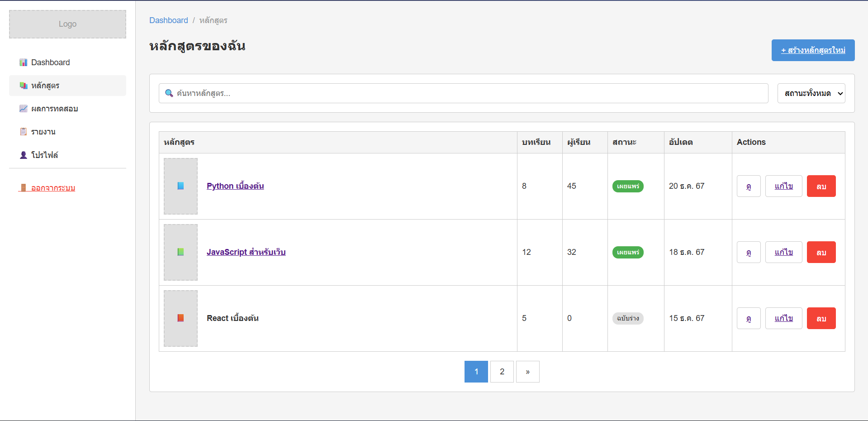Viewport: 868px width, 421px height.
Task: Click the clipboard icon for รายงาน
Action: [24, 132]
